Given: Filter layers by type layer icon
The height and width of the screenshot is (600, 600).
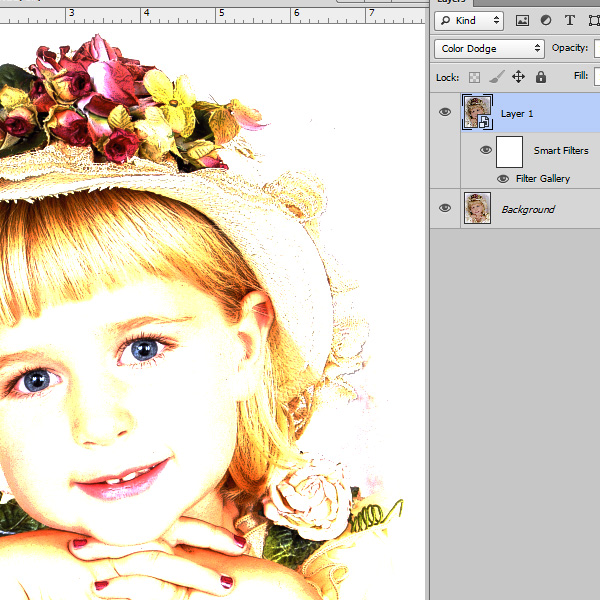Looking at the screenshot, I should pos(570,20).
